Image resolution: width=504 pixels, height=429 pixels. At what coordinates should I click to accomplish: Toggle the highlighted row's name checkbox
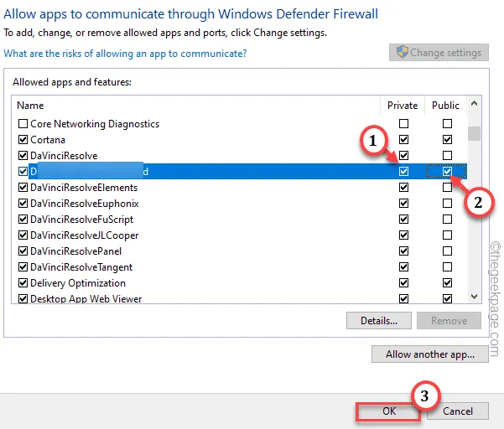(x=23, y=172)
